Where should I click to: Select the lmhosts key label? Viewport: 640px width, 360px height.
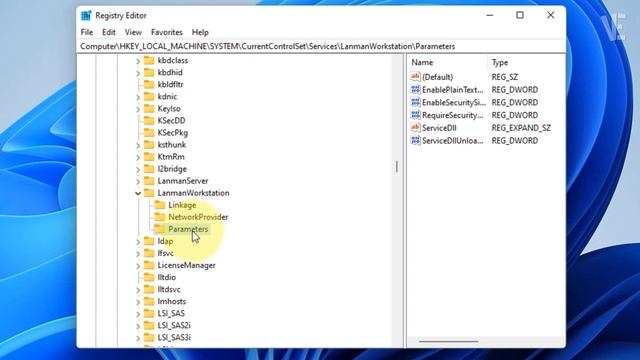(171, 301)
